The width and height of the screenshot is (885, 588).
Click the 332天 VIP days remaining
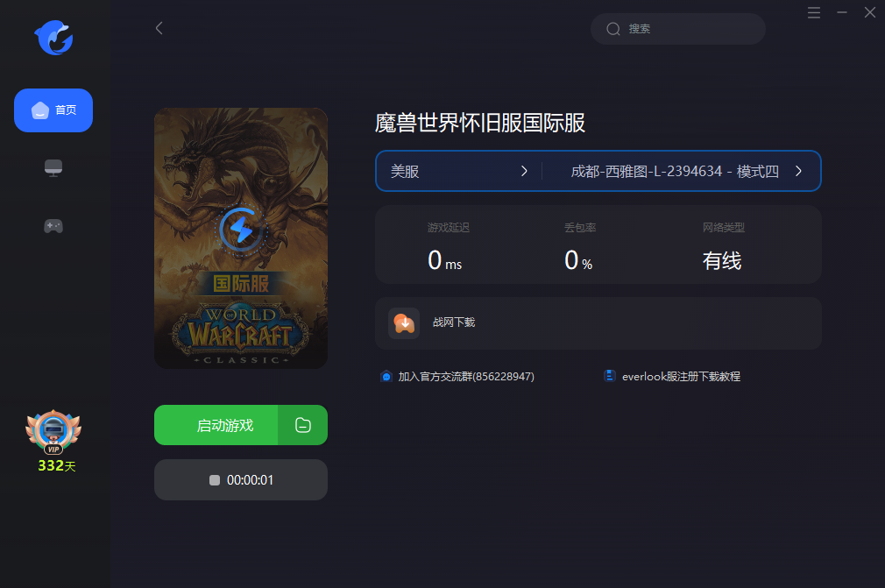pos(56,466)
